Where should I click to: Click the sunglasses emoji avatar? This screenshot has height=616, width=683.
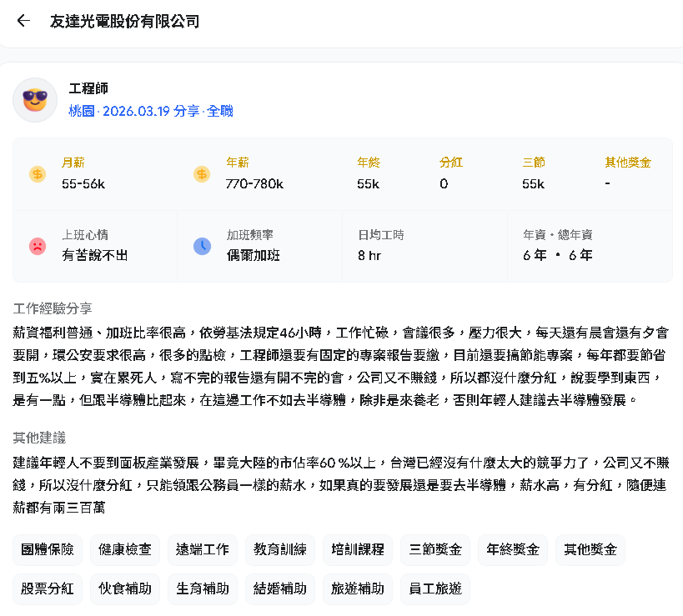pos(35,100)
